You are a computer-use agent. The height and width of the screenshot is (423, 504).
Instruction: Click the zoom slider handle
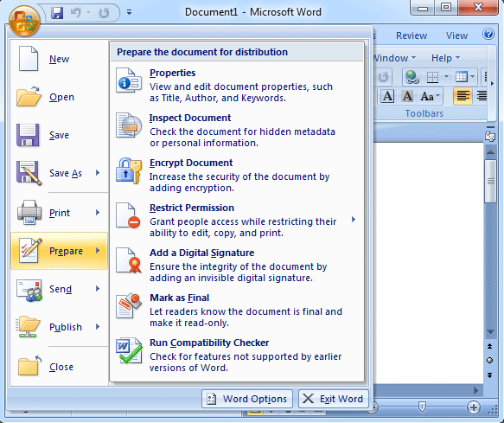point(422,407)
